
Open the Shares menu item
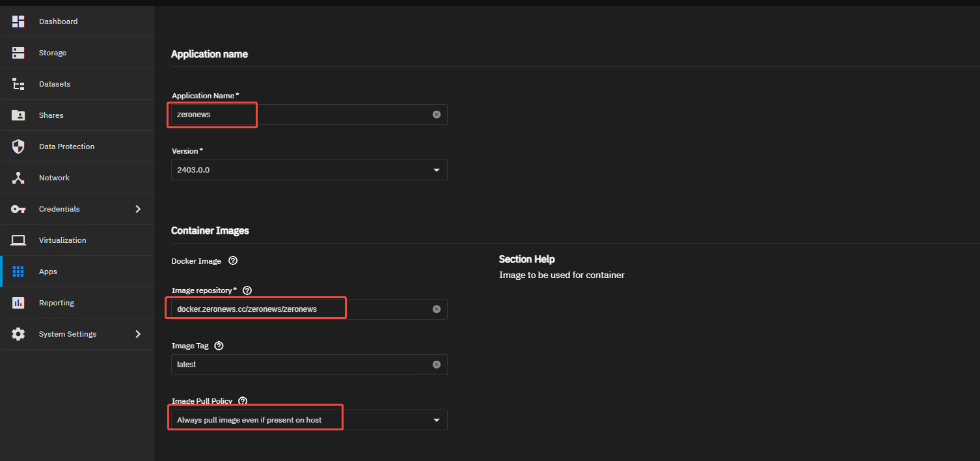point(77,115)
